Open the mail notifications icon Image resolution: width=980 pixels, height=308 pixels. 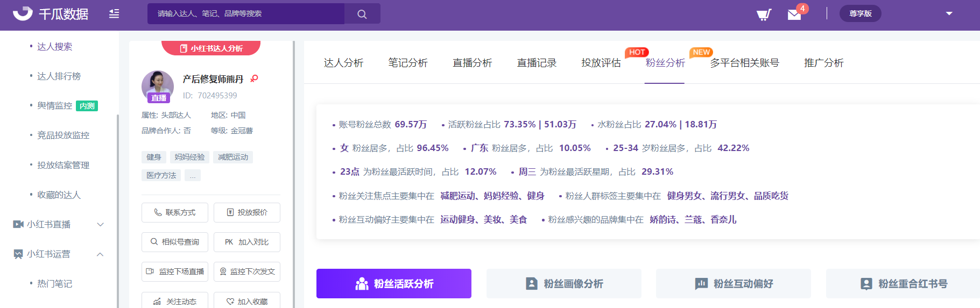794,15
